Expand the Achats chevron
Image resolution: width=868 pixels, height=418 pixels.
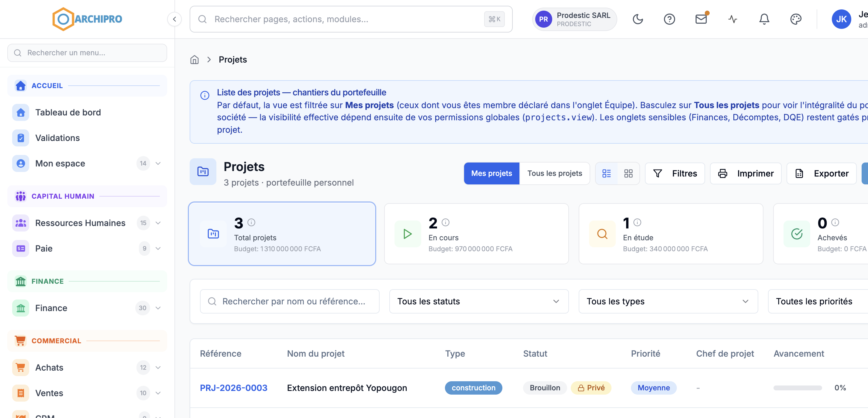pos(158,368)
